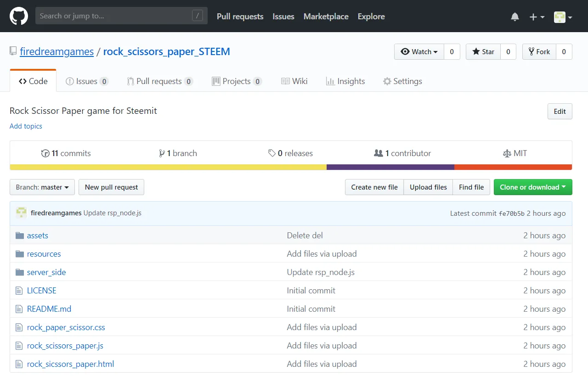Fork this repository
The height and width of the screenshot is (376, 588).
pos(539,52)
